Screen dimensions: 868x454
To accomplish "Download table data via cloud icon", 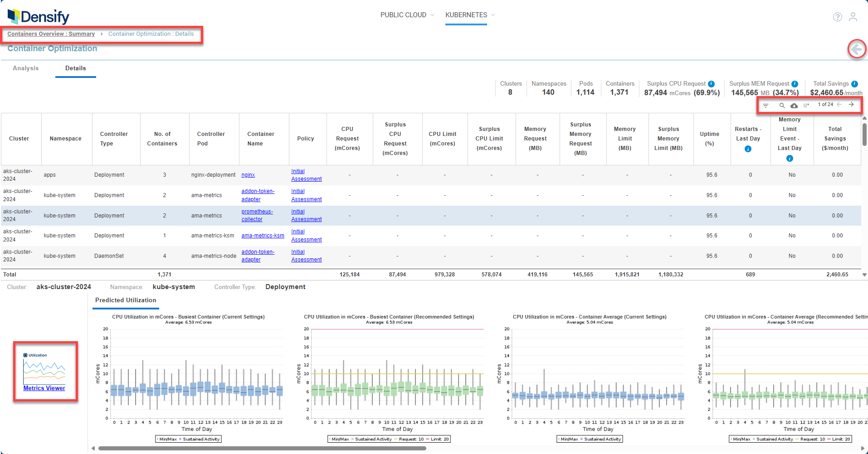I will (x=794, y=105).
